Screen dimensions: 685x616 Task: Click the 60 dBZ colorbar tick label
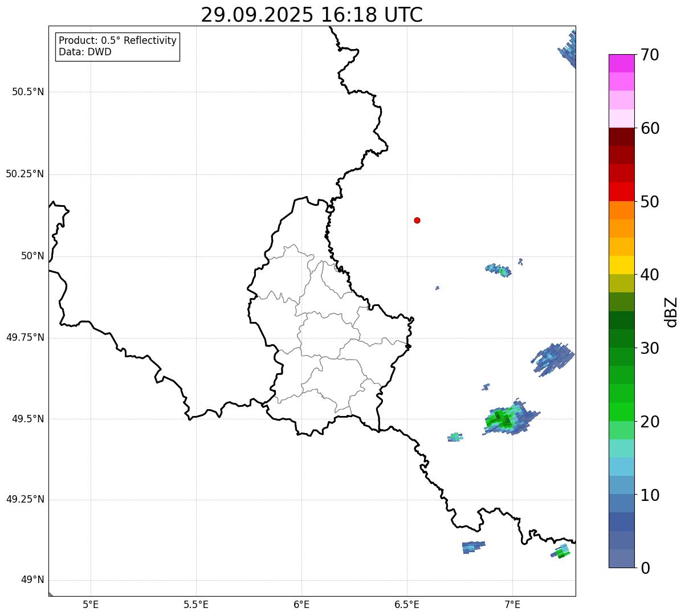(650, 128)
